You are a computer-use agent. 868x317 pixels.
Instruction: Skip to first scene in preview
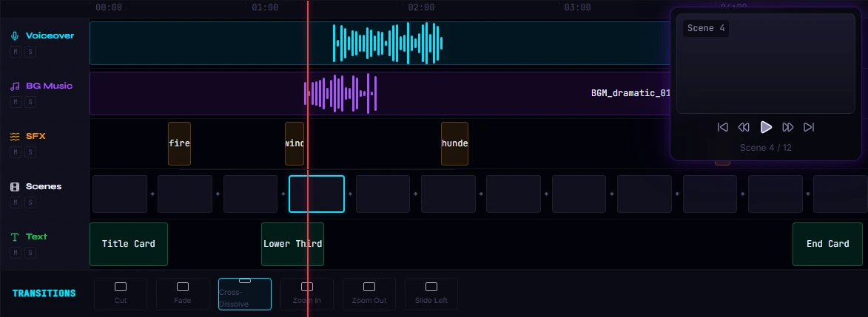[x=722, y=127]
